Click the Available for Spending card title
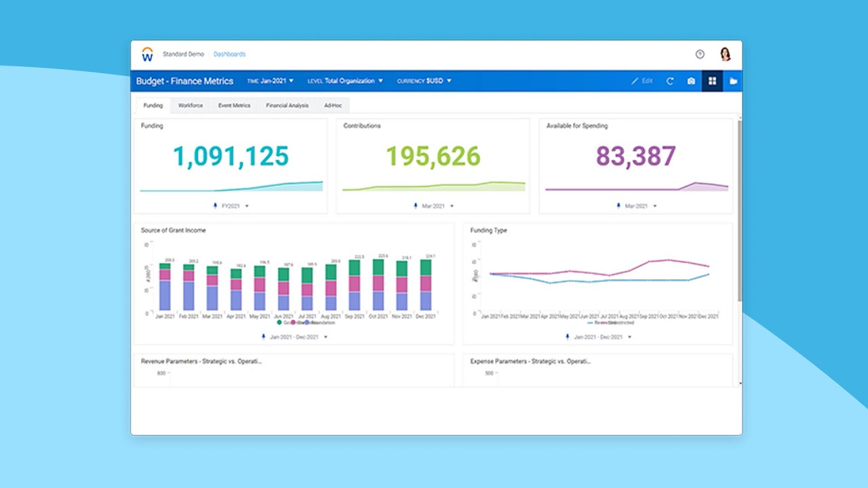Viewport: 868px width, 488px height. [577, 126]
